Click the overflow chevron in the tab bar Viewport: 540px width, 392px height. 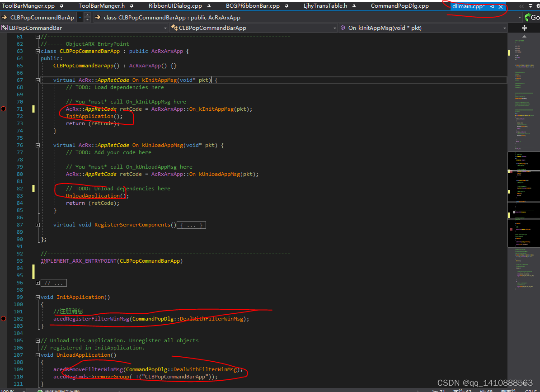pos(522,5)
